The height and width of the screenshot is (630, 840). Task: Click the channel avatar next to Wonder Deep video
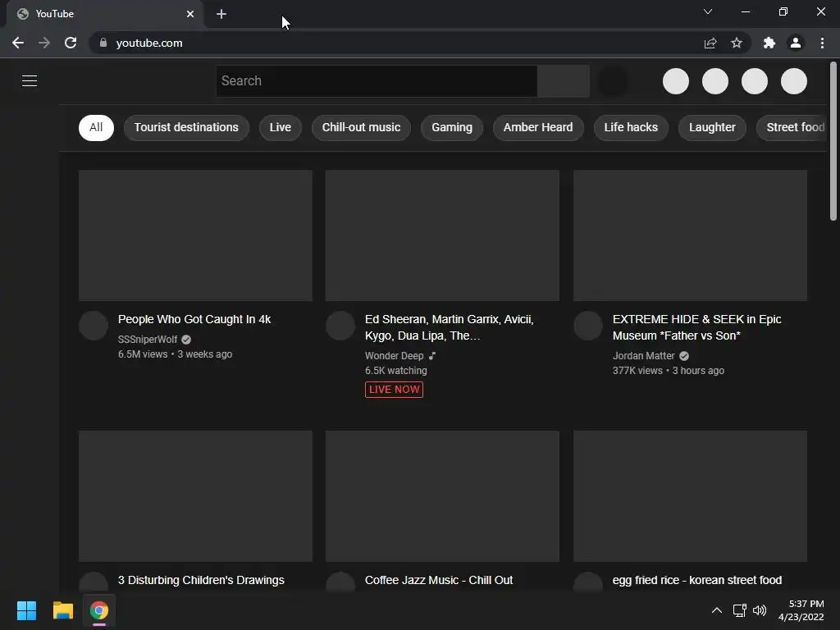[340, 326]
